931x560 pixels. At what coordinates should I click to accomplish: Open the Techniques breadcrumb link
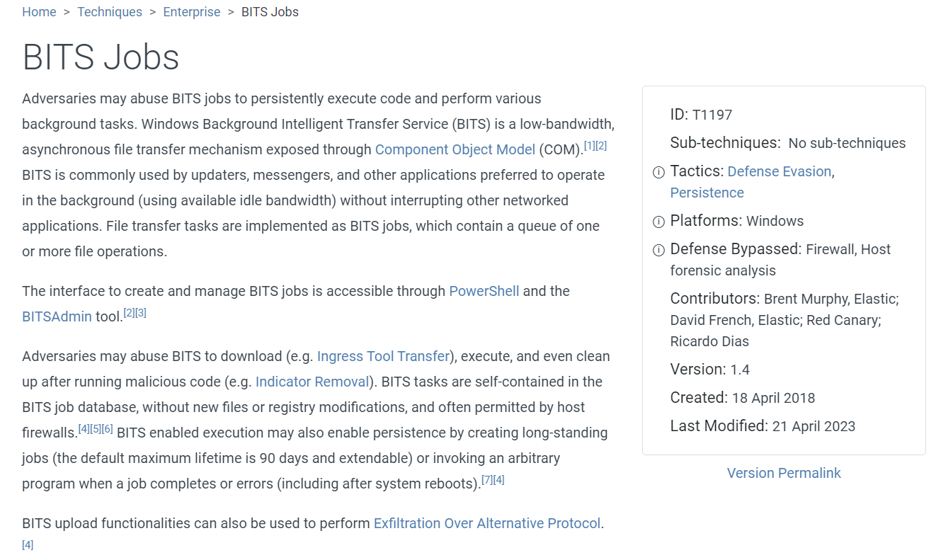coord(110,12)
